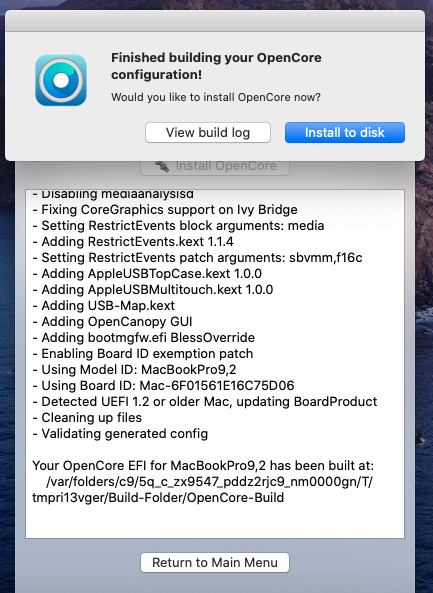
Task: Click the 'Cleaning up files' log line
Action: 87,417
